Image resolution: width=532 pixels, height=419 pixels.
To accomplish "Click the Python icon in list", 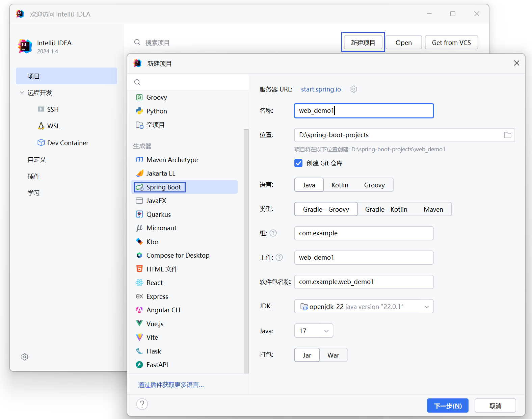I will [x=139, y=111].
